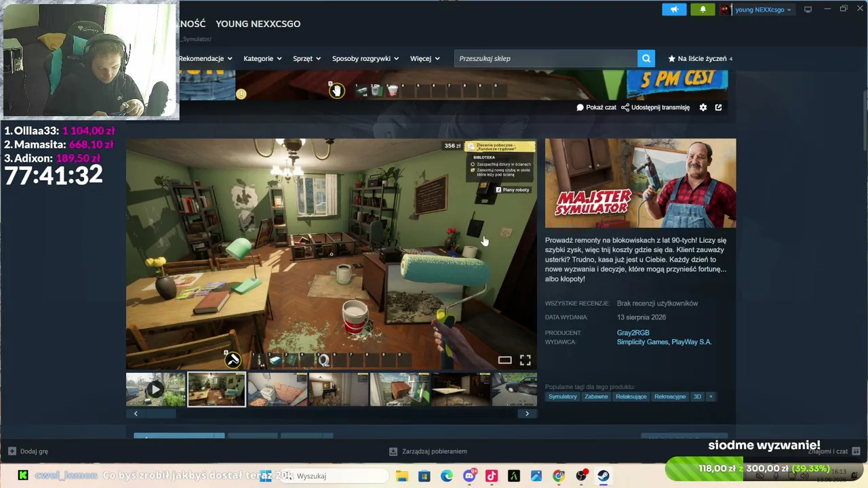The width and height of the screenshot is (868, 488).
Task: Click the thumbnail strip left arrow
Action: point(136,413)
